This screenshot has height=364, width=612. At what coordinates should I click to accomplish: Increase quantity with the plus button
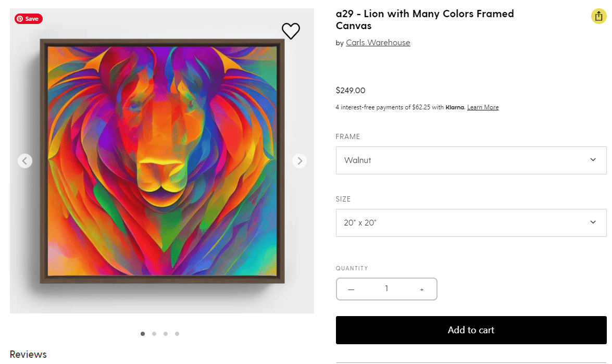click(421, 290)
